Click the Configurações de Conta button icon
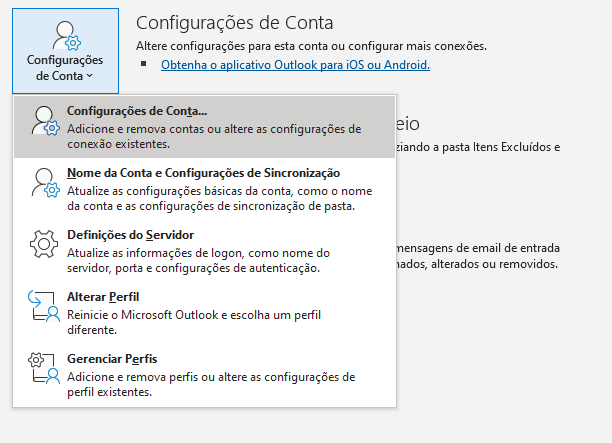This screenshot has width=612, height=443. pyautogui.click(x=67, y=36)
